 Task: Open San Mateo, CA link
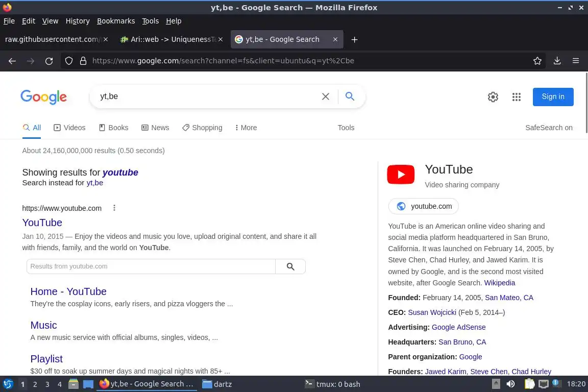pos(509,298)
